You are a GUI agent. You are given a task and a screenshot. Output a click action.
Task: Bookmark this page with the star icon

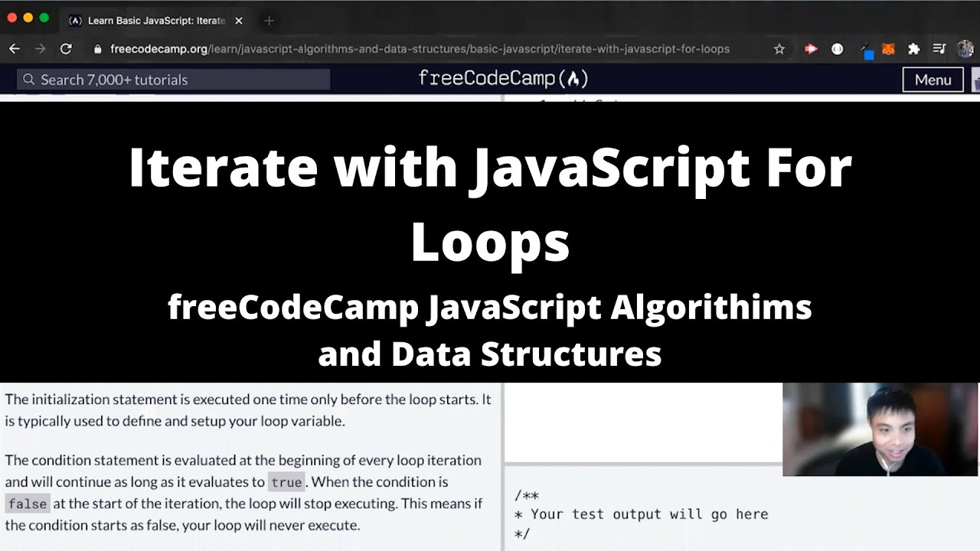coord(779,49)
